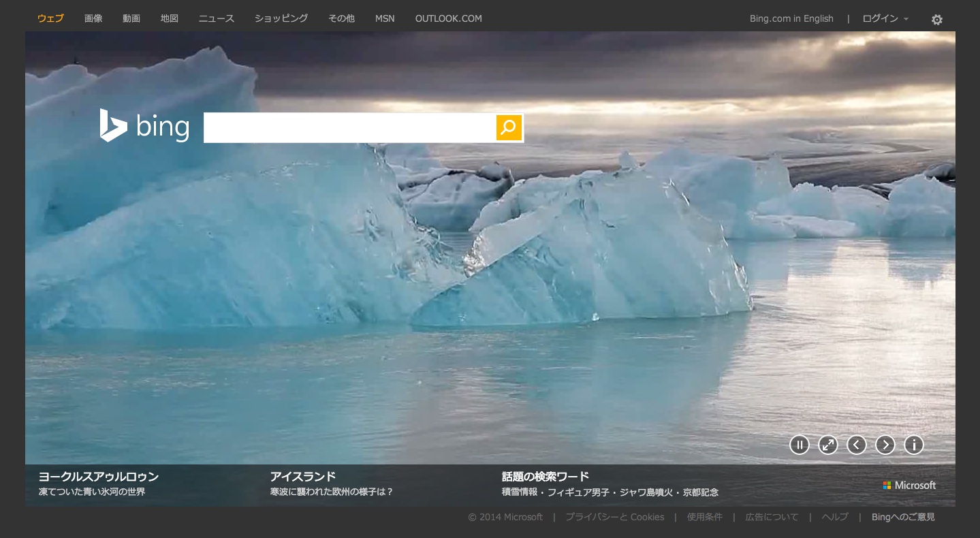Screen dimensions: 980x538
Task: Show image info with the i icon
Action: pyautogui.click(x=913, y=445)
